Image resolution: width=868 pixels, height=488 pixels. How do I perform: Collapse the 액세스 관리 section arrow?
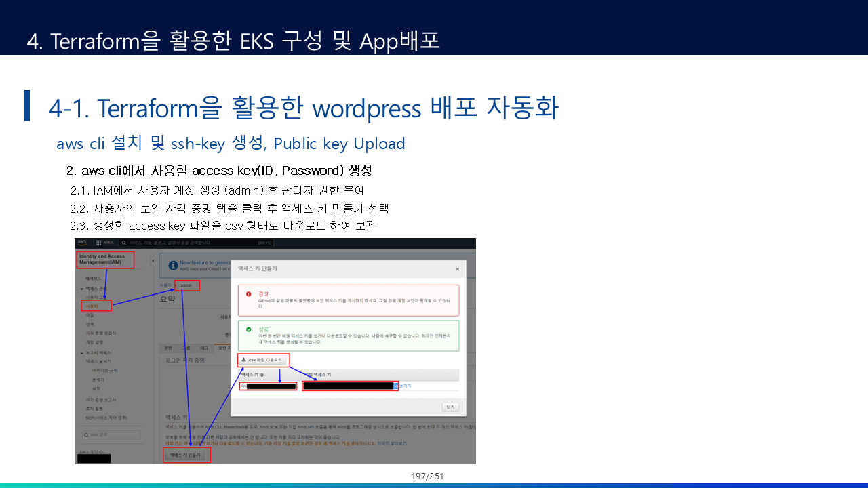pos(82,289)
